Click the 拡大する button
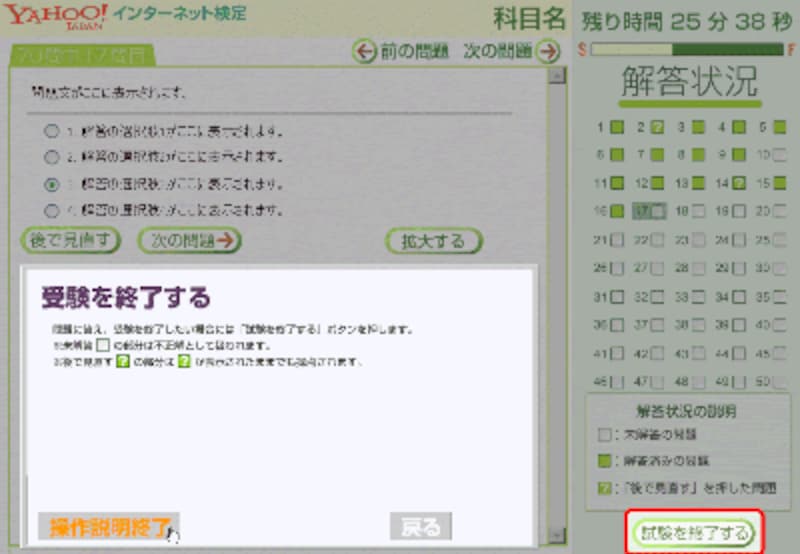 433,241
